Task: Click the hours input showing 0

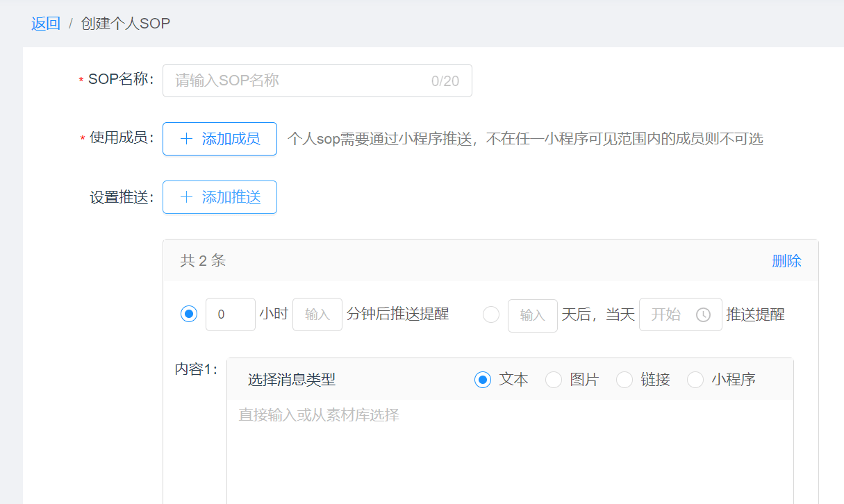Action: click(x=230, y=313)
